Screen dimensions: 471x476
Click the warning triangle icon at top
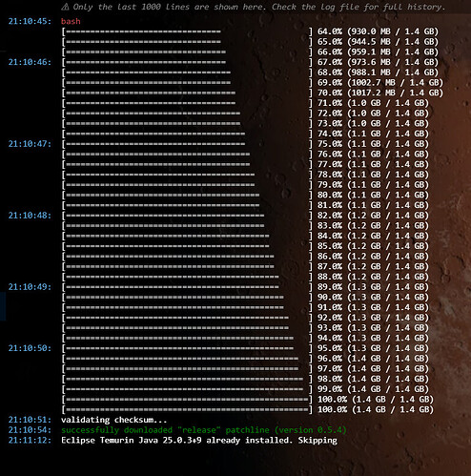pyautogui.click(x=65, y=7)
